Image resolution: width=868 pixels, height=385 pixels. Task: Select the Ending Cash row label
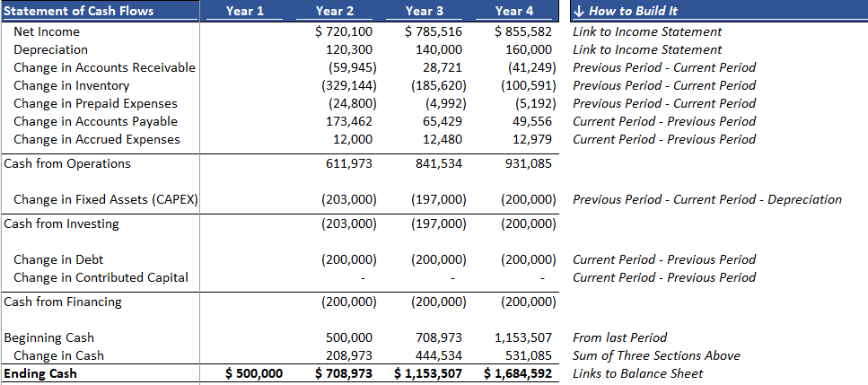click(40, 373)
